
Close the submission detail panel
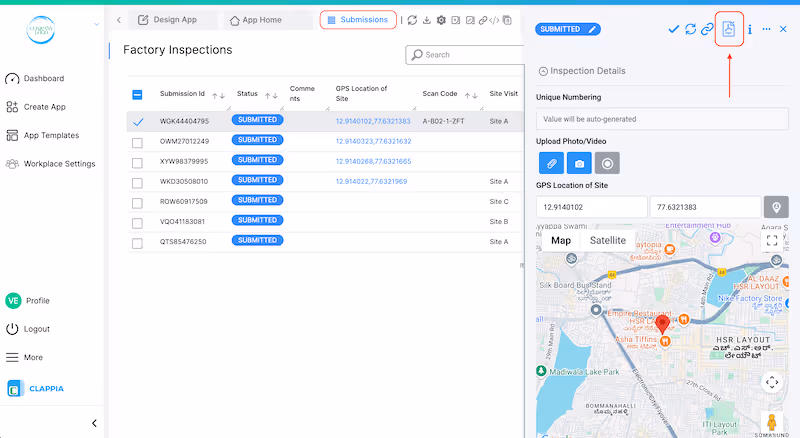783,29
